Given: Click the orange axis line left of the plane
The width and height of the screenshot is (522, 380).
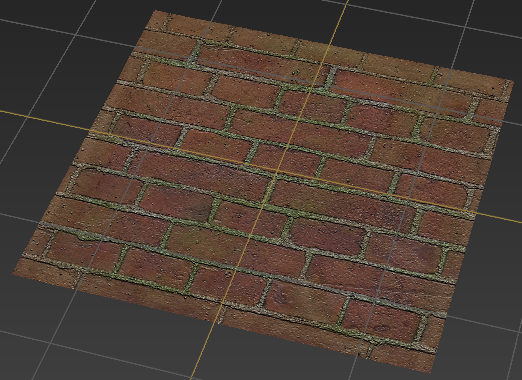Looking at the screenshot, I should point(43,119).
